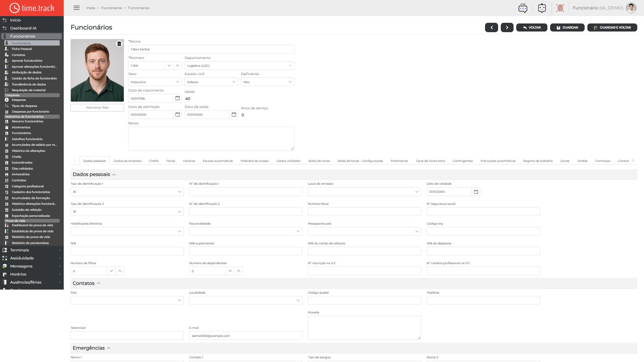644x362 pixels.
Task: Expand the Horários sidebar menu
Action: pos(32,274)
